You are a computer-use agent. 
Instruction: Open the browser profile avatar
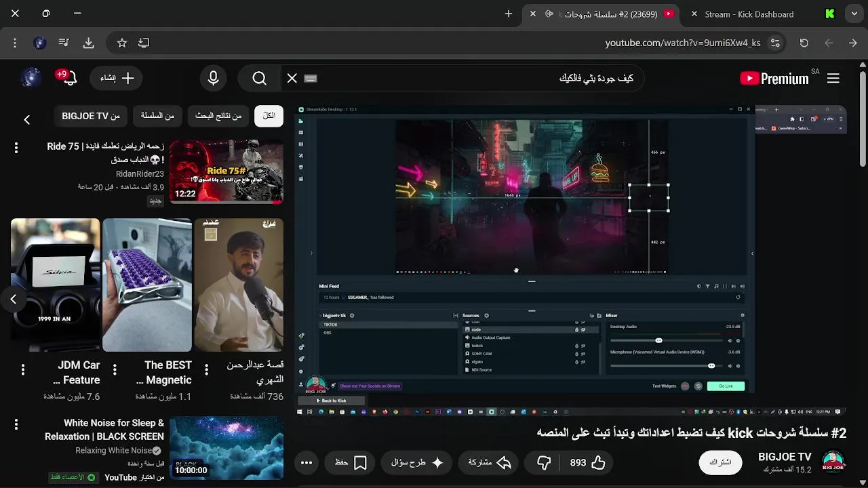point(39,43)
